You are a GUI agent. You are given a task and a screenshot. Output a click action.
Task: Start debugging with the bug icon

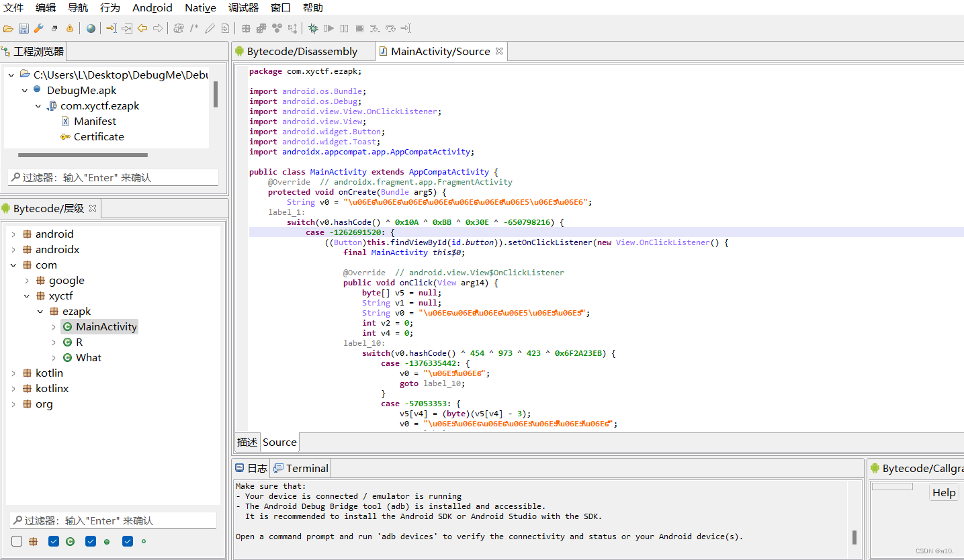(x=313, y=28)
